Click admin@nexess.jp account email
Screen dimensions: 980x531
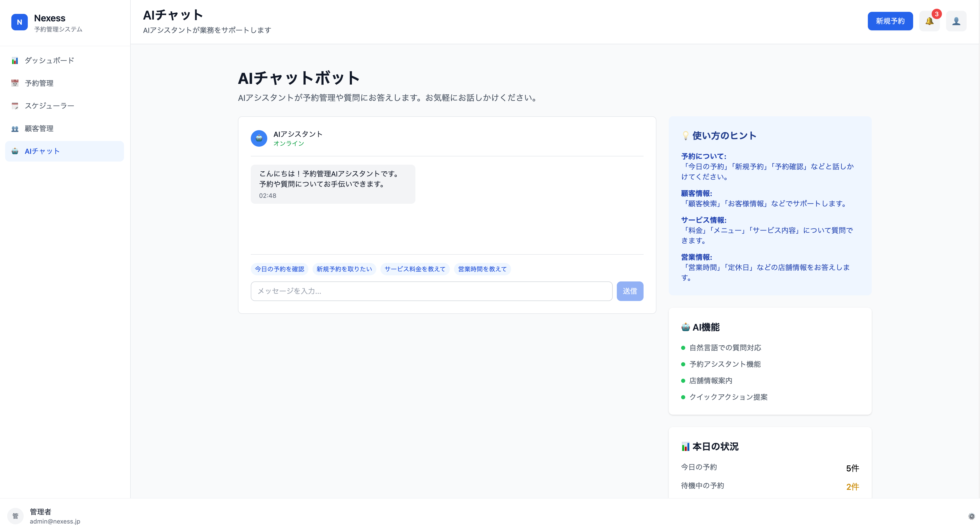[x=55, y=521]
